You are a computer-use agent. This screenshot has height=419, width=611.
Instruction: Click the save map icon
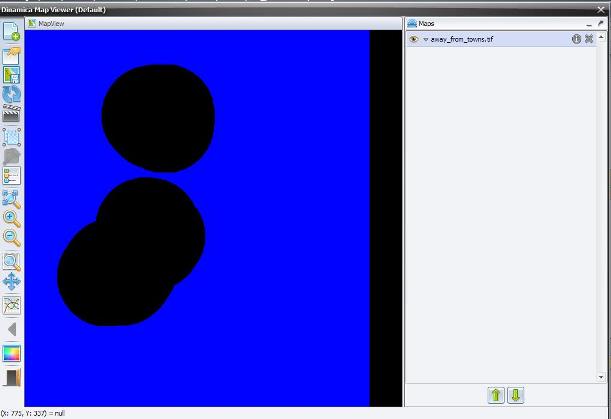12,75
